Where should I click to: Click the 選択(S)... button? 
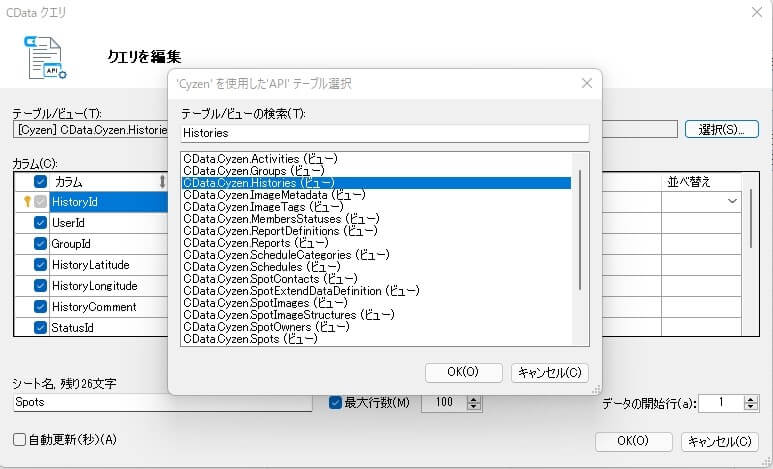721,129
